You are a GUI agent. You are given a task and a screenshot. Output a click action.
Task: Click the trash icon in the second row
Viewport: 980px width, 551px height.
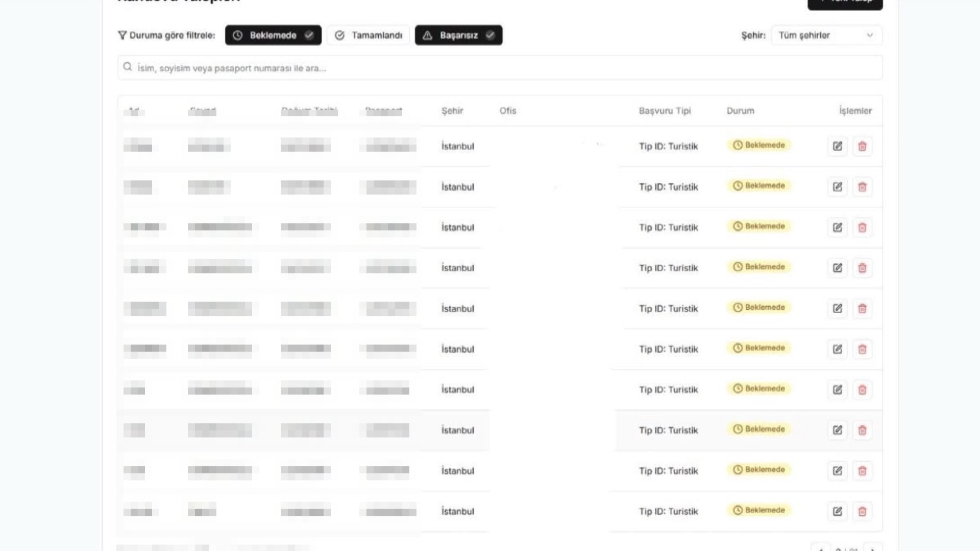coord(862,187)
